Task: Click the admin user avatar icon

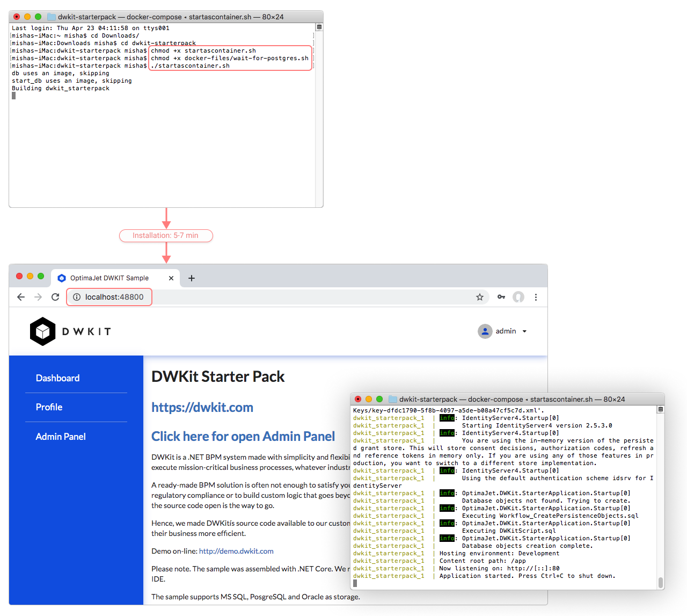Action: click(x=485, y=331)
